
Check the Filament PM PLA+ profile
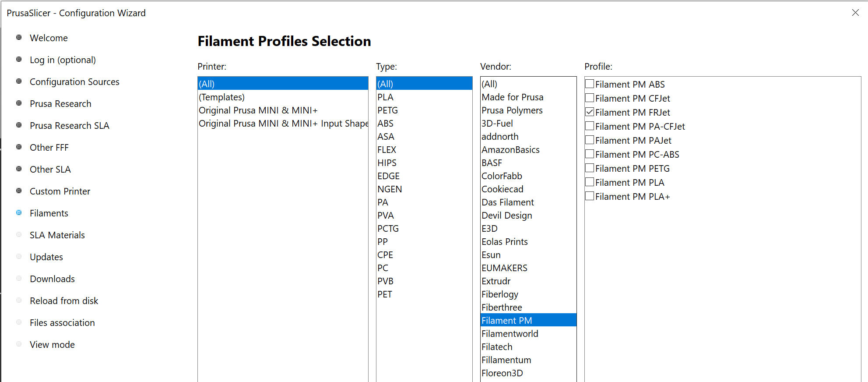tap(590, 196)
